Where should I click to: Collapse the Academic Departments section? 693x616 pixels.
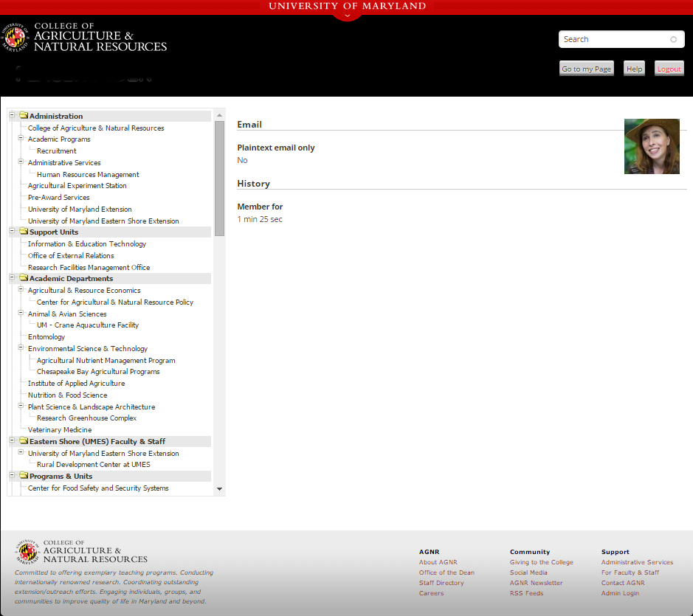click(12, 277)
